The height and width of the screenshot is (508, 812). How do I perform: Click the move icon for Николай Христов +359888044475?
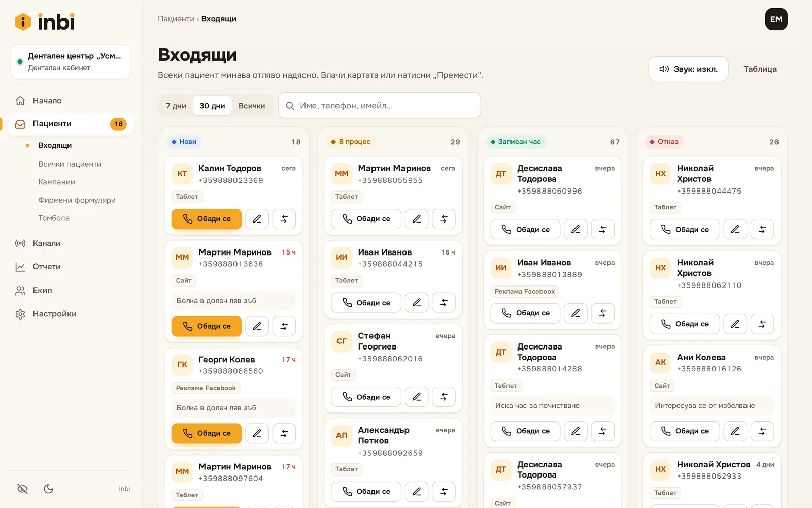(x=762, y=230)
